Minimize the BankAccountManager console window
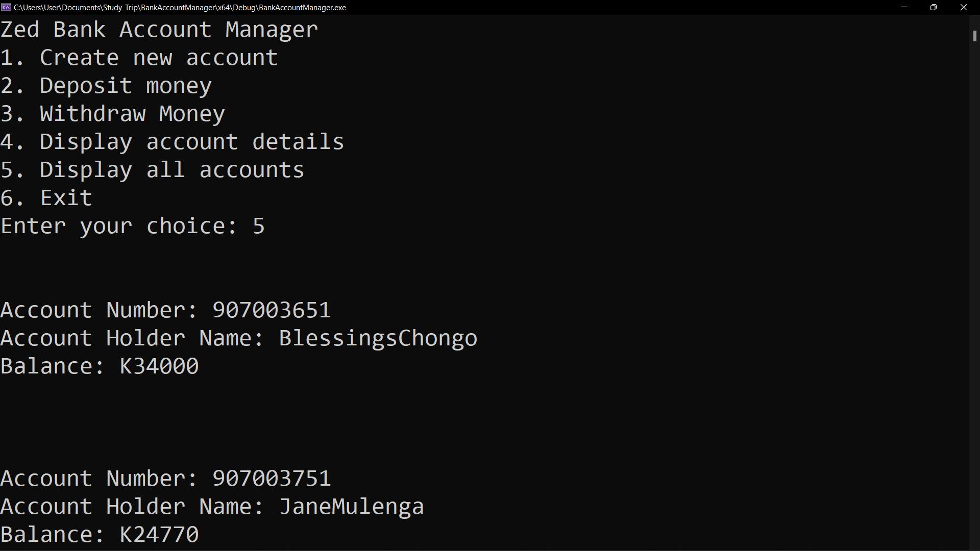 click(x=903, y=7)
